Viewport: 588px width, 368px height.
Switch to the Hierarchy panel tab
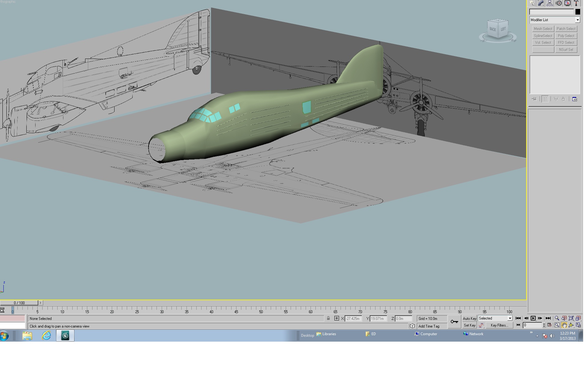550,3
